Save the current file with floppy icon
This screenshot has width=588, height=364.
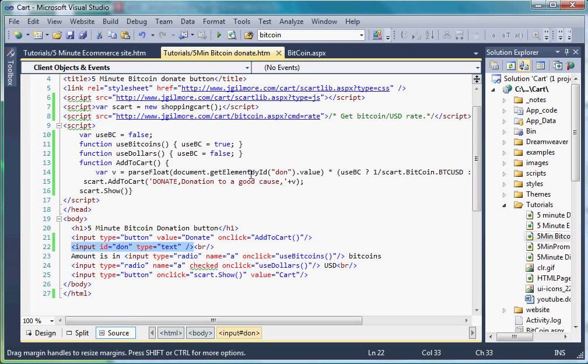click(70, 35)
